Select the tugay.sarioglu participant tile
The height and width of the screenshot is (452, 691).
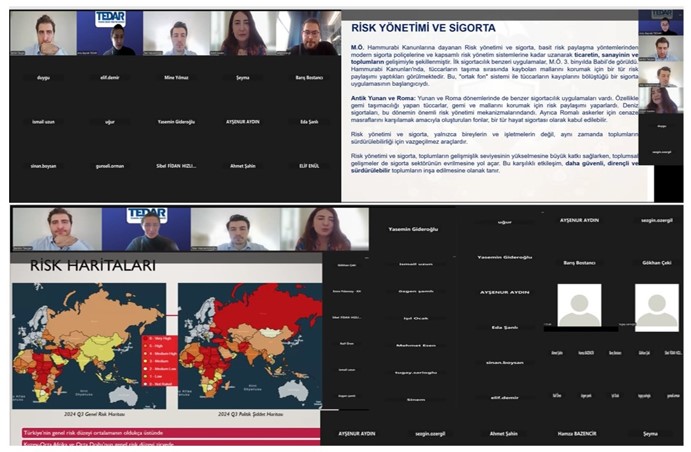pyautogui.click(x=416, y=373)
